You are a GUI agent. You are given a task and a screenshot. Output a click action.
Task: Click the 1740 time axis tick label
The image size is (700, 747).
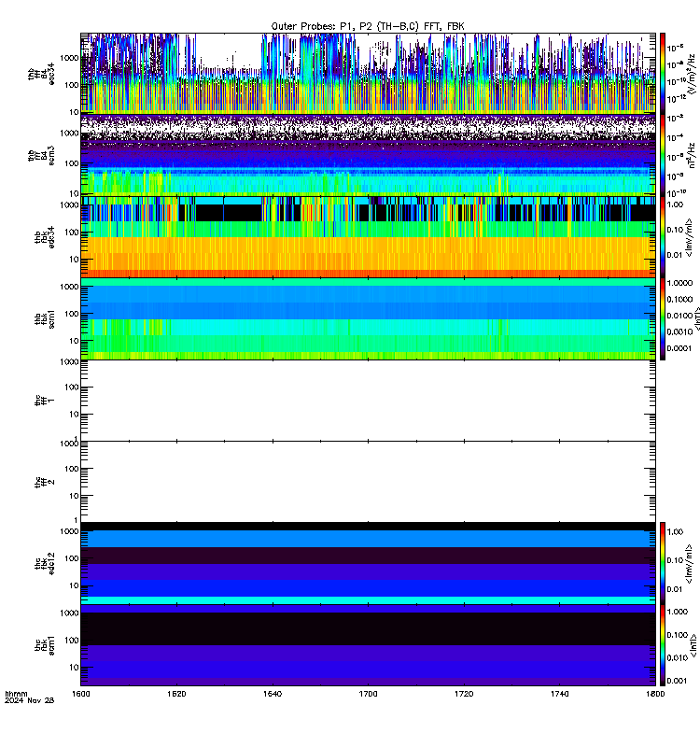pos(559,694)
